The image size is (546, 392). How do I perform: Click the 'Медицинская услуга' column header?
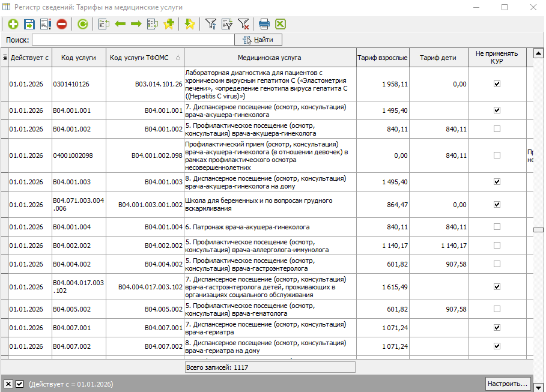pyautogui.click(x=270, y=58)
